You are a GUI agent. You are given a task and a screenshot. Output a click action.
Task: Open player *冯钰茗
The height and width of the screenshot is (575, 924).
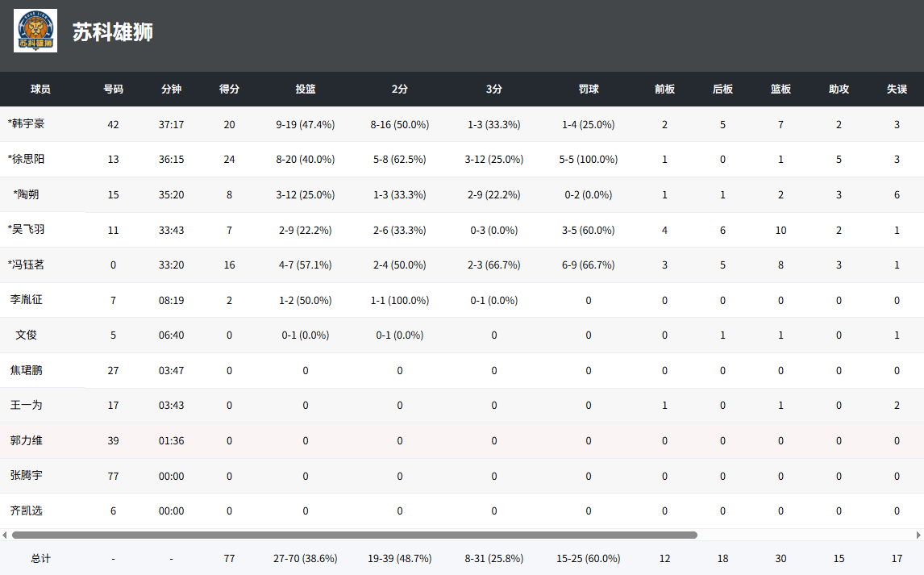26,265
